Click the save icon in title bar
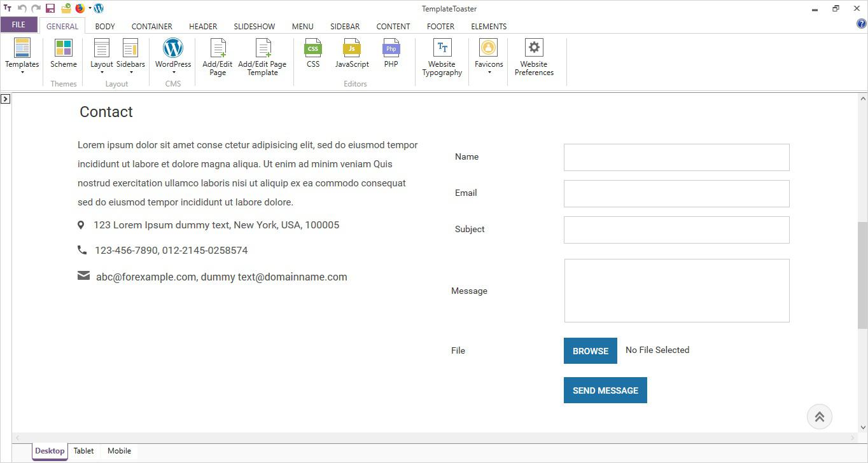This screenshot has width=868, height=463. pos(50,8)
